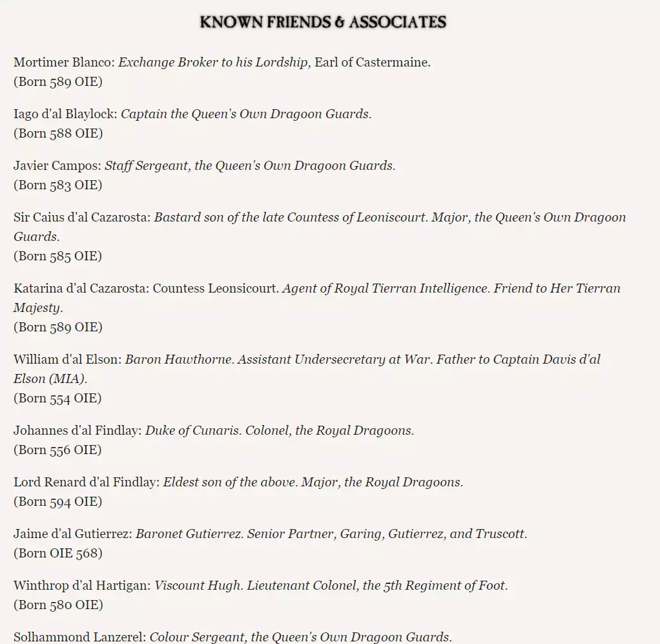
Task: Click the "Assistant Undersecretary at War" text
Action: pyautogui.click(x=333, y=360)
